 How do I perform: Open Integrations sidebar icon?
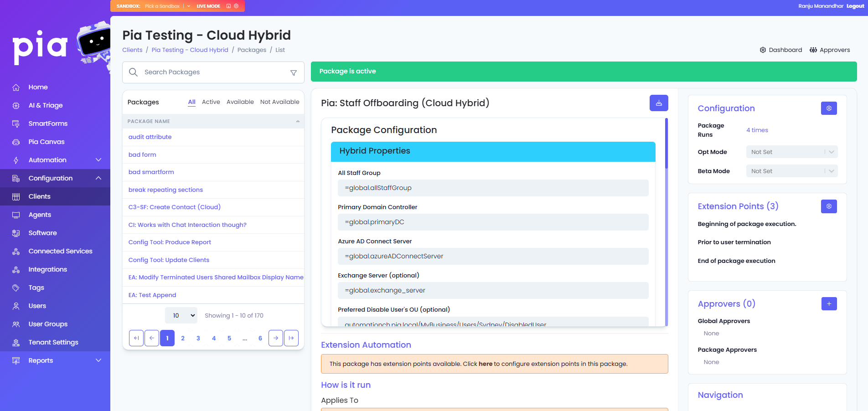pyautogui.click(x=16, y=269)
